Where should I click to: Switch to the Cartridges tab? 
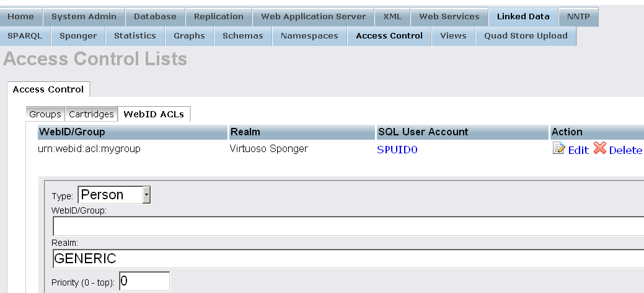tap(91, 114)
